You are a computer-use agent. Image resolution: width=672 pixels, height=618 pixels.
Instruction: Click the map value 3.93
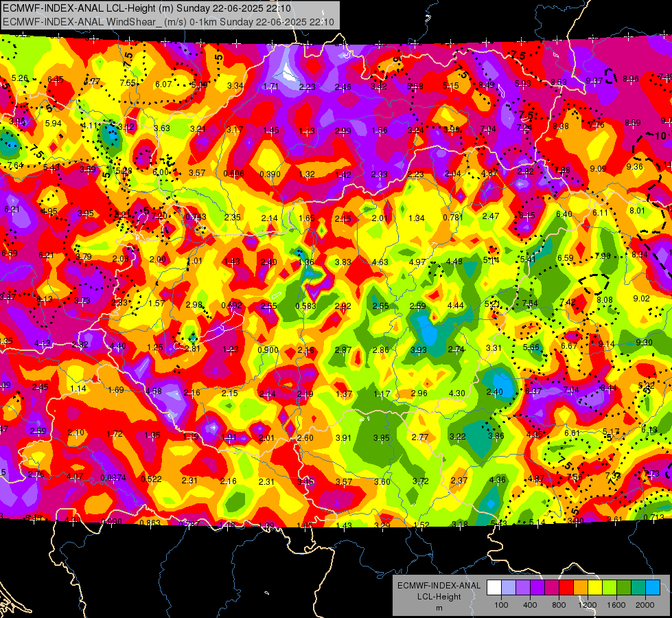pos(418,350)
